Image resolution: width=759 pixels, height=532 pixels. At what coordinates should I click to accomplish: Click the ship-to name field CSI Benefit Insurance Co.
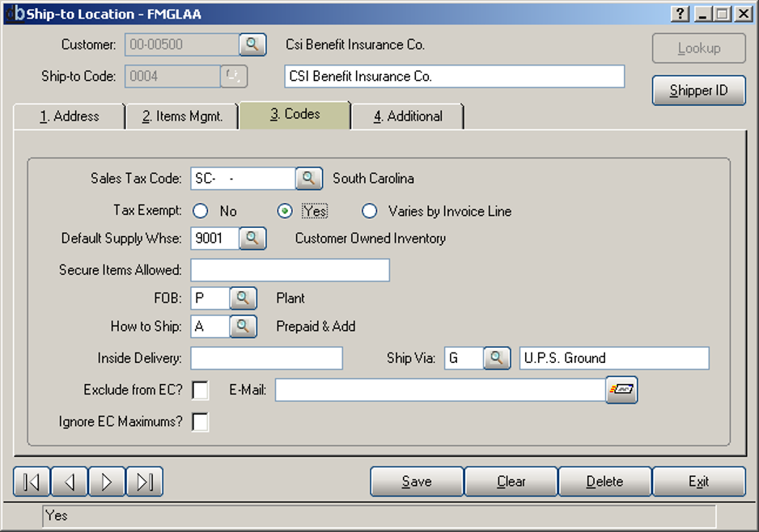455,77
